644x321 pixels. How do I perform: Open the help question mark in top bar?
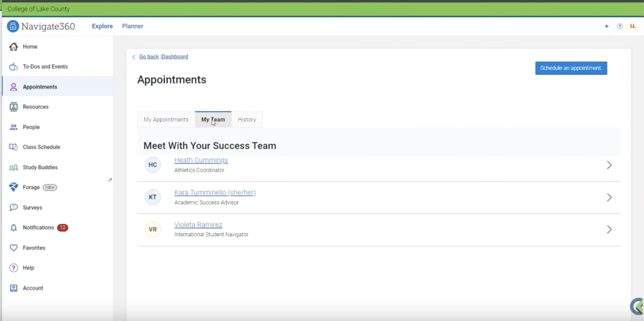tap(620, 26)
